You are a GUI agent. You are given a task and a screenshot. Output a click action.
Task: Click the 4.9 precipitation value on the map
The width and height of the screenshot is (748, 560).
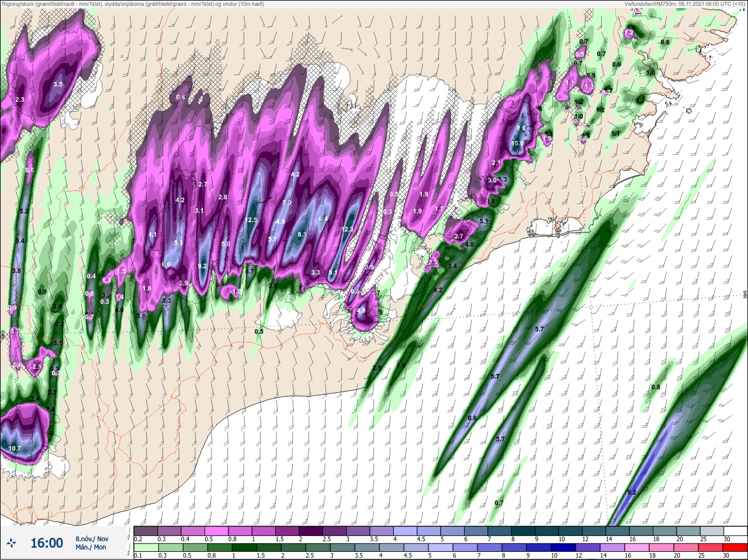click(280, 222)
